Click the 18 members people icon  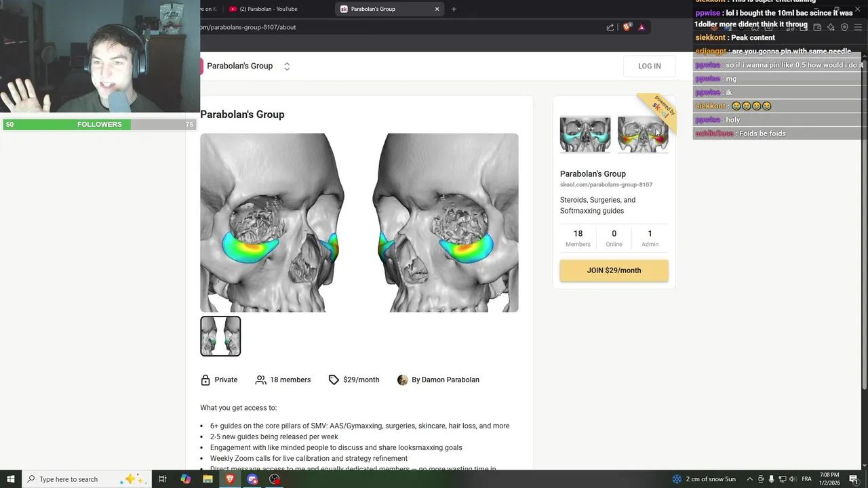coord(260,380)
